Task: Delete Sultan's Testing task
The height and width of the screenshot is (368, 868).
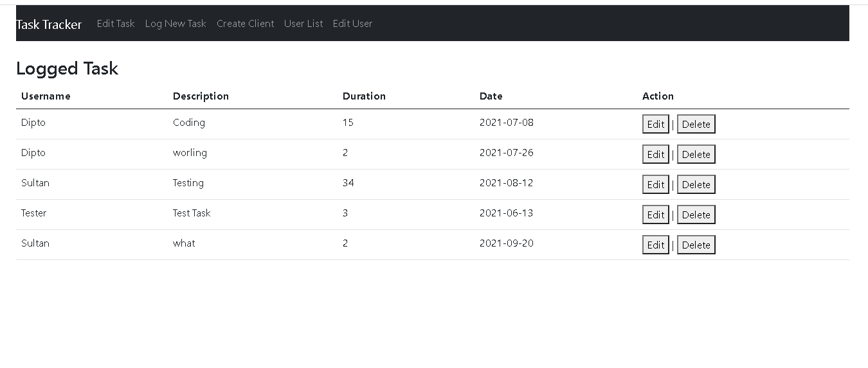Action: (x=696, y=184)
